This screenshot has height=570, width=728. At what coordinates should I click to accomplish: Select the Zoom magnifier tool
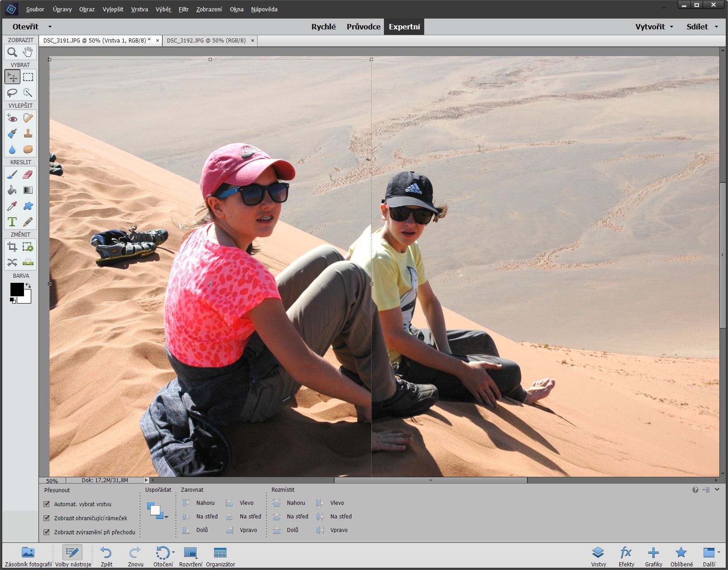pyautogui.click(x=12, y=52)
